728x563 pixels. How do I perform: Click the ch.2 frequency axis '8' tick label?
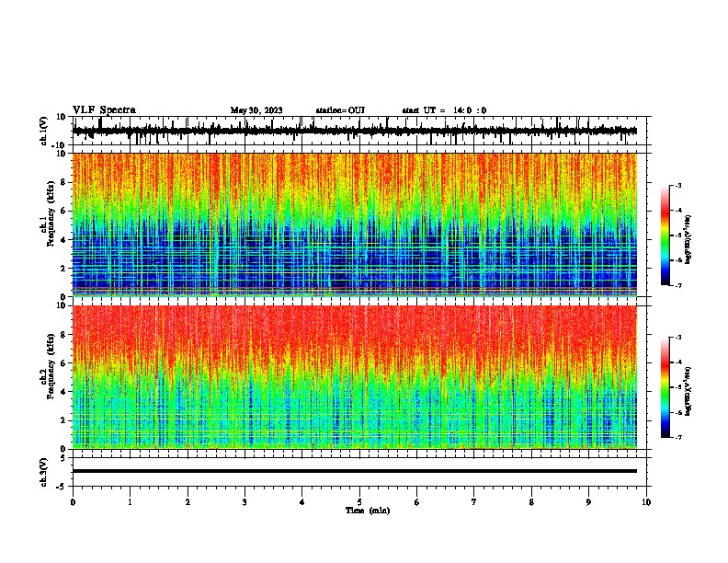pyautogui.click(x=63, y=335)
